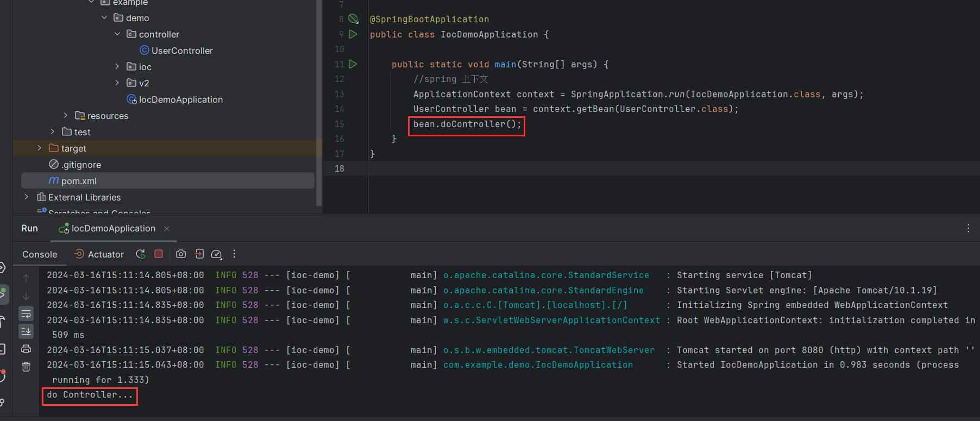The image size is (980, 421).
Task: Click the run gutter icon at line 9
Action: [x=353, y=34]
